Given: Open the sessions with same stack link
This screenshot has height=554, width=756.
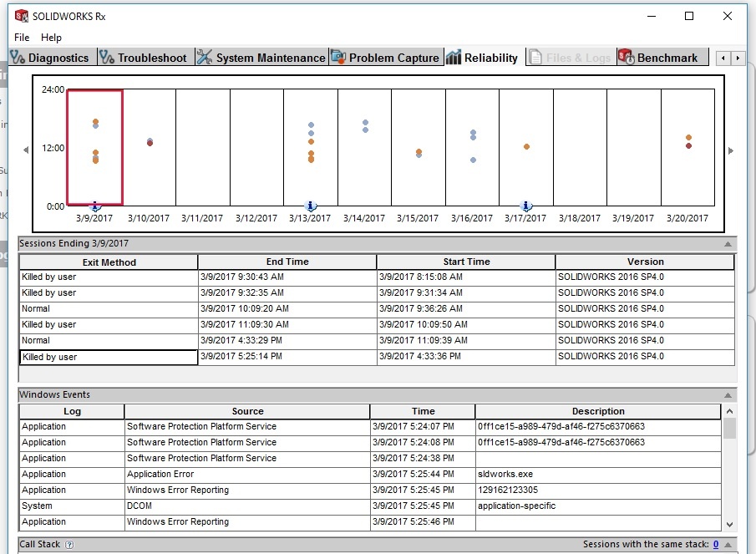Looking at the screenshot, I should pos(716,544).
